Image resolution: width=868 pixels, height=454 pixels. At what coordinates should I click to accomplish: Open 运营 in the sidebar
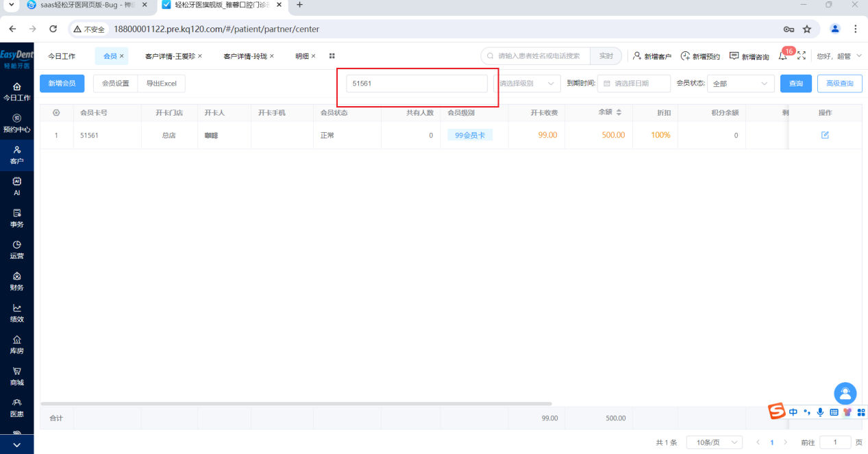16,249
